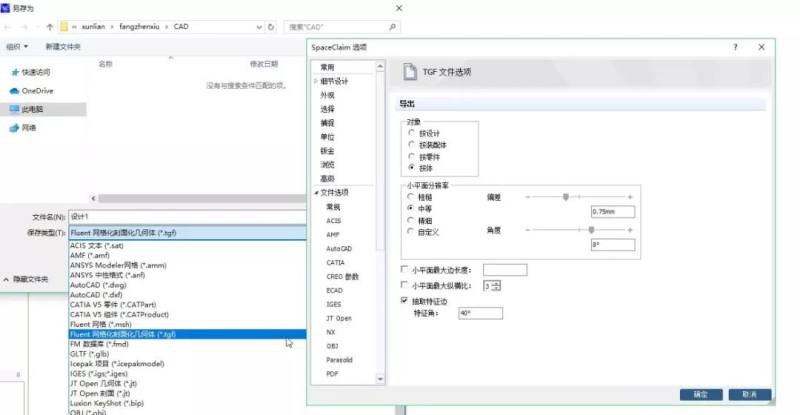Enable the 小平面最大边长度 checkbox

click(403, 270)
